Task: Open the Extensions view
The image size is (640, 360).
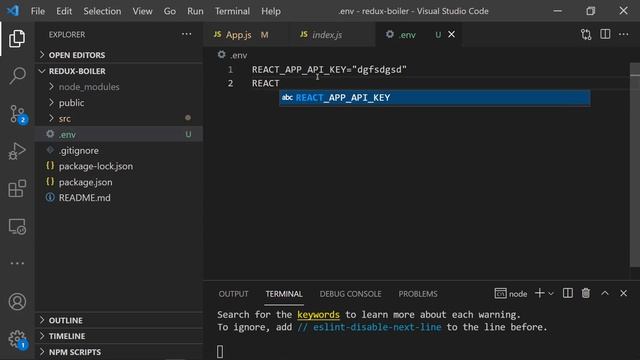Action: coord(17,189)
